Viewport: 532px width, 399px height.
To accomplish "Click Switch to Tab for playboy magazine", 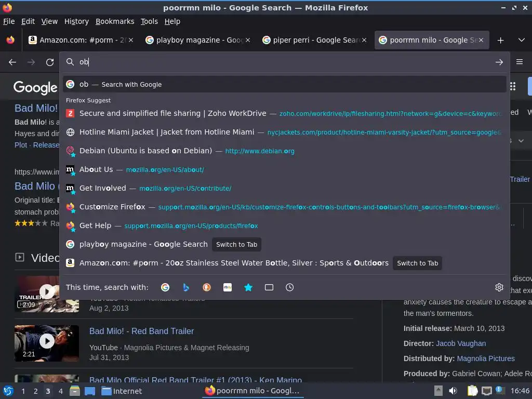I will 236,244.
